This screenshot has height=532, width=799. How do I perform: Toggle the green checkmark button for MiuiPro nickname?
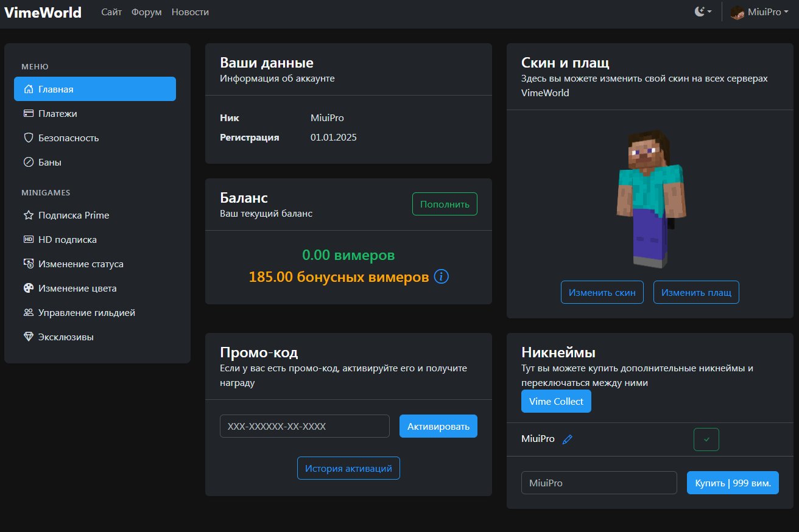pos(706,439)
